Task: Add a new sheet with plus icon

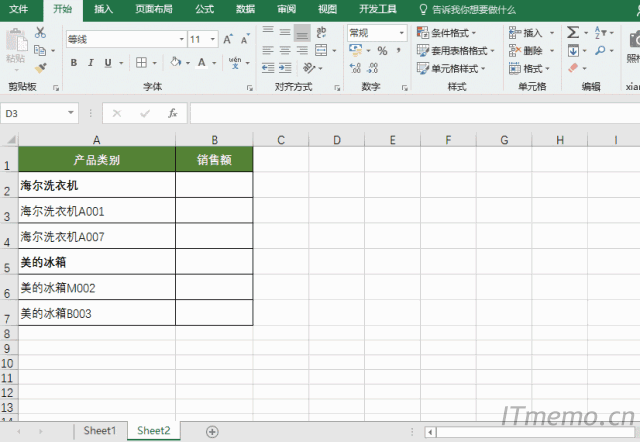Action: coord(212,431)
